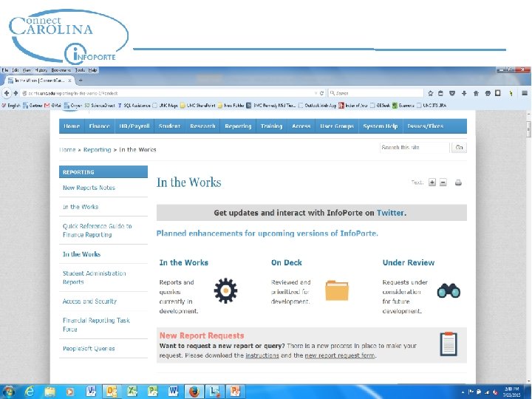Screen dimensions: 532x399
Task: Open the Issues/Fixes navigation tab
Action: [x=426, y=126]
